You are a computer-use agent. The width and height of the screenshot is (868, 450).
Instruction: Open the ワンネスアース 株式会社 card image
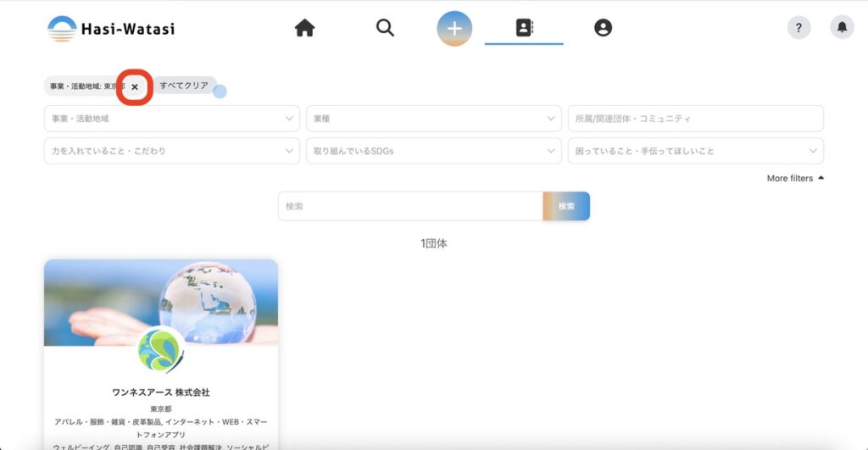(161, 301)
